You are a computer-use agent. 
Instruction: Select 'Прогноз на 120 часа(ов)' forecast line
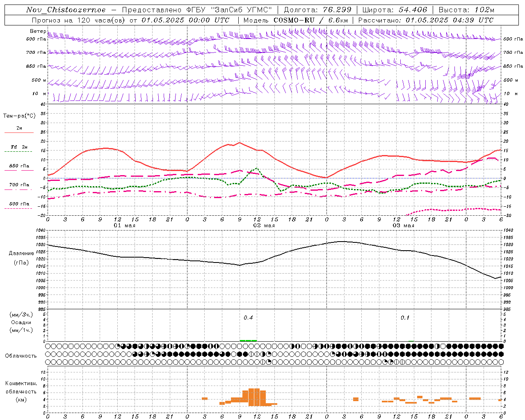(x=78, y=20)
